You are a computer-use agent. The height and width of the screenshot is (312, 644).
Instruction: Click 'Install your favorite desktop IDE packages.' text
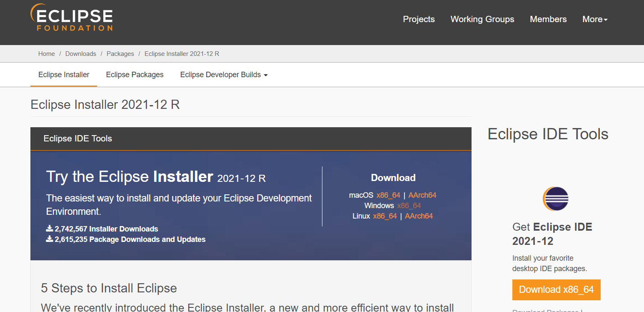coord(550,263)
